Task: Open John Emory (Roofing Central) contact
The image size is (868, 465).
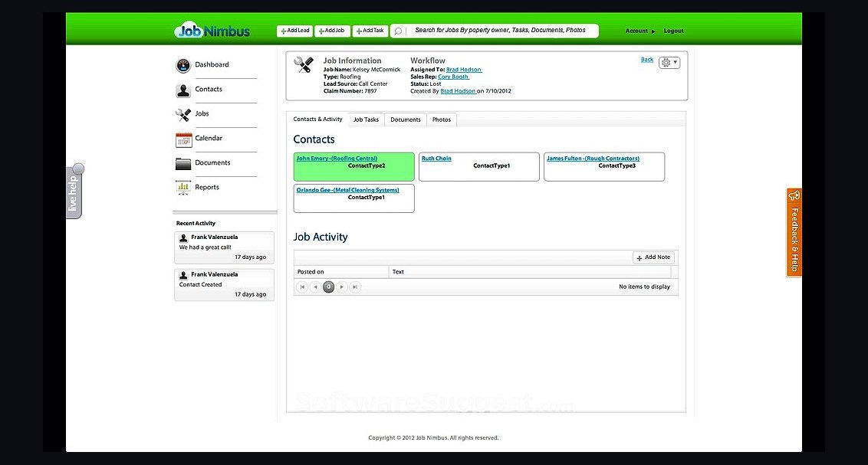Action: (337, 159)
